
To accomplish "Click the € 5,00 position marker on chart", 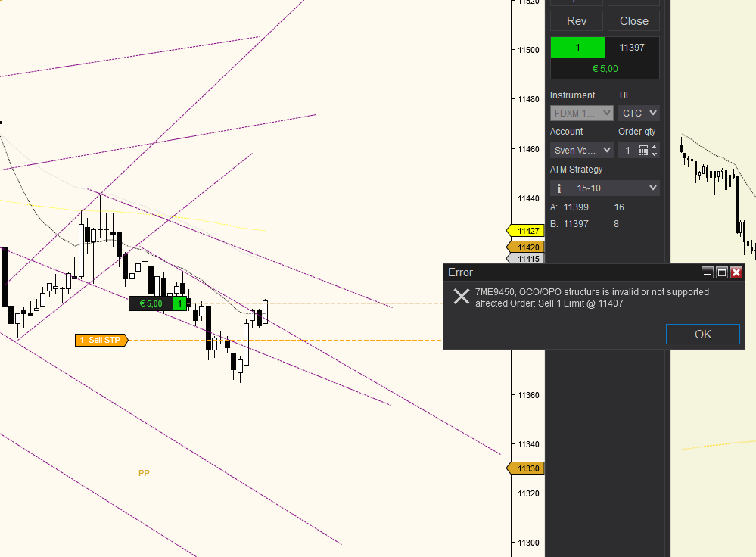I will tap(151, 303).
